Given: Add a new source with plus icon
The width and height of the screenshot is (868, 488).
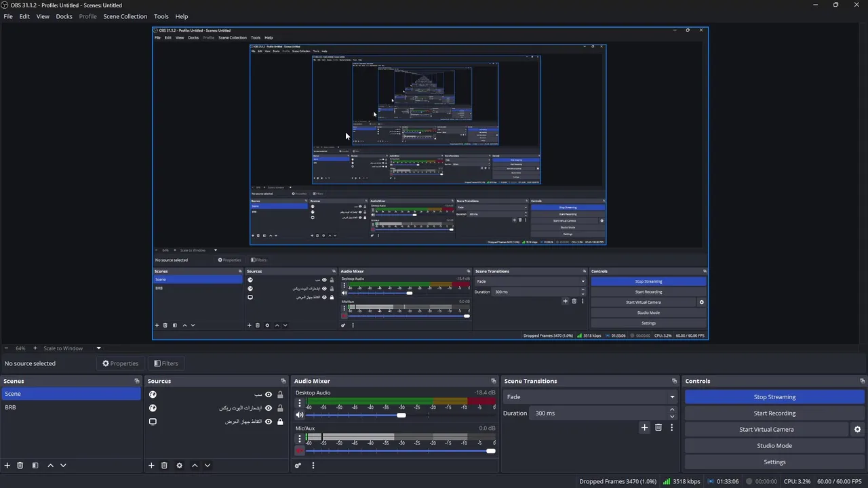Looking at the screenshot, I should point(151,466).
